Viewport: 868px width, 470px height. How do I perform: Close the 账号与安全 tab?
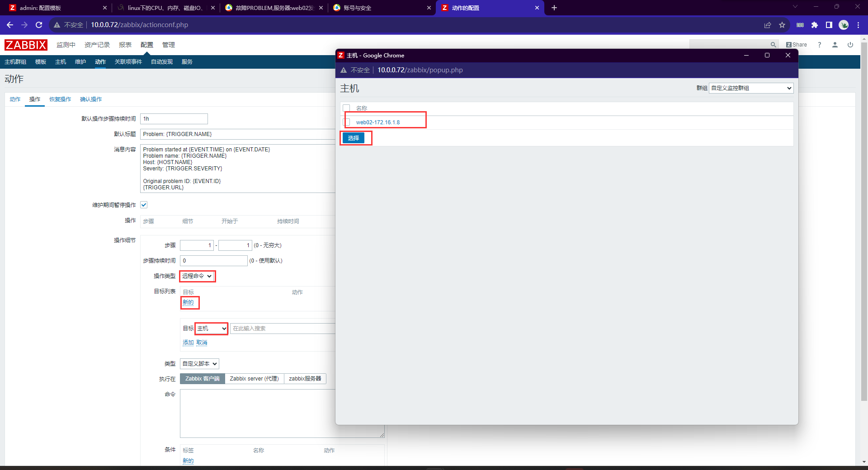(x=429, y=8)
